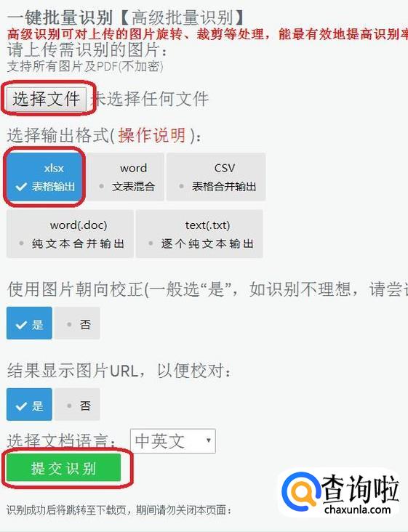The width and height of the screenshot is (408, 532).
Task: Click the 查询啦 magnifier logo icon
Action: pyautogui.click(x=301, y=490)
